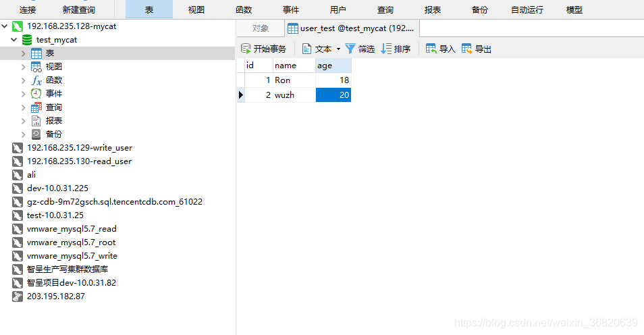Click the 报表 report icon in tree
This screenshot has height=335, width=644.
(x=36, y=121)
